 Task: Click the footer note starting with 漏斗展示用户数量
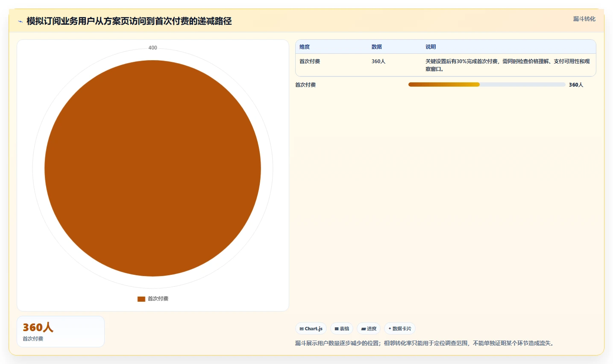click(x=425, y=343)
